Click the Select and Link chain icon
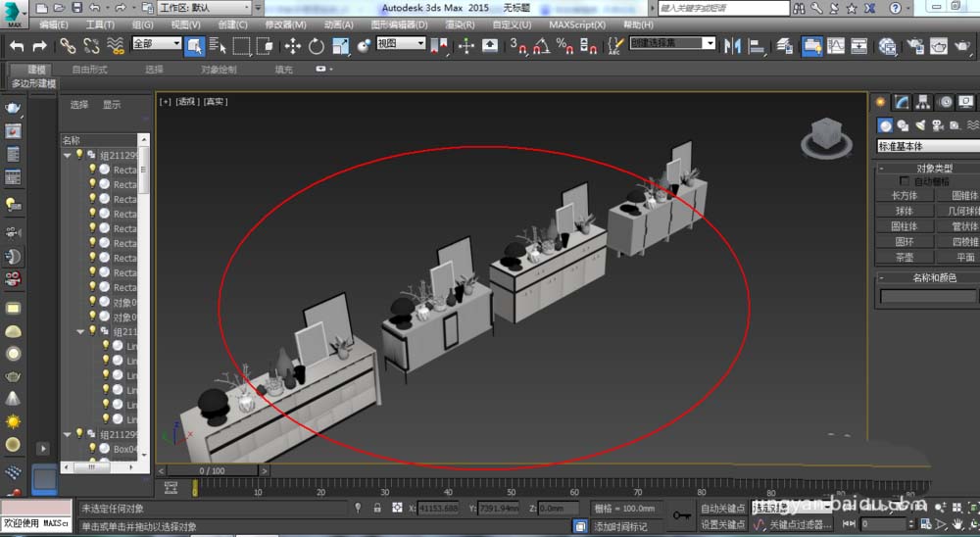980x537 pixels. (67, 46)
